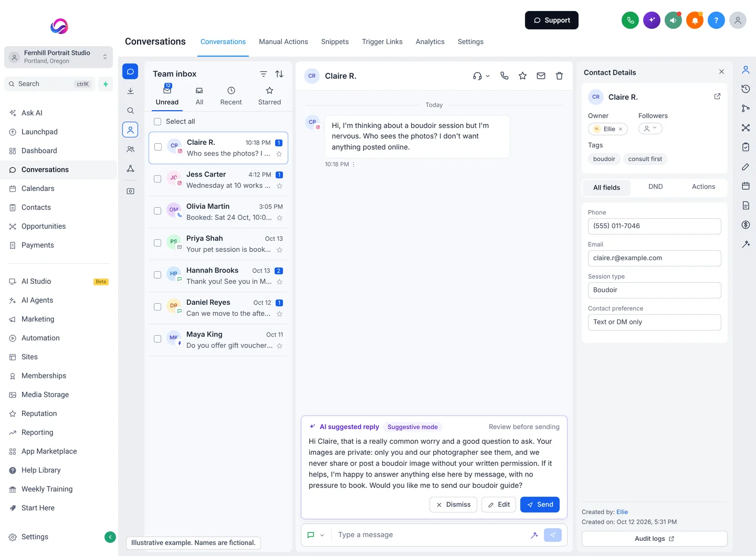Image resolution: width=756 pixels, height=556 pixels.
Task: Click the Phone number field
Action: tap(654, 226)
